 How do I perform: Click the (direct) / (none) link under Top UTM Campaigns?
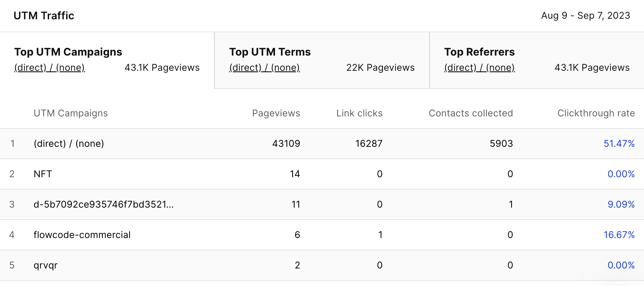click(x=49, y=68)
